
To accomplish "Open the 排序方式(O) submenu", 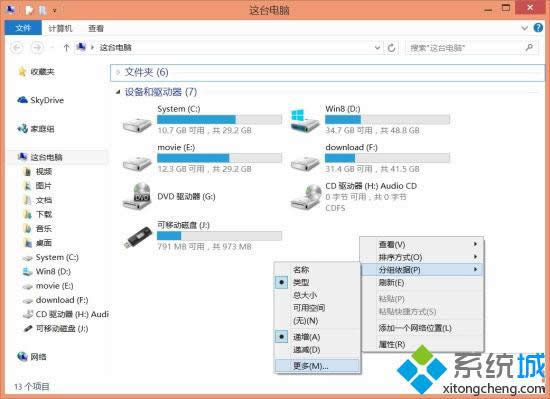I will point(422,257).
